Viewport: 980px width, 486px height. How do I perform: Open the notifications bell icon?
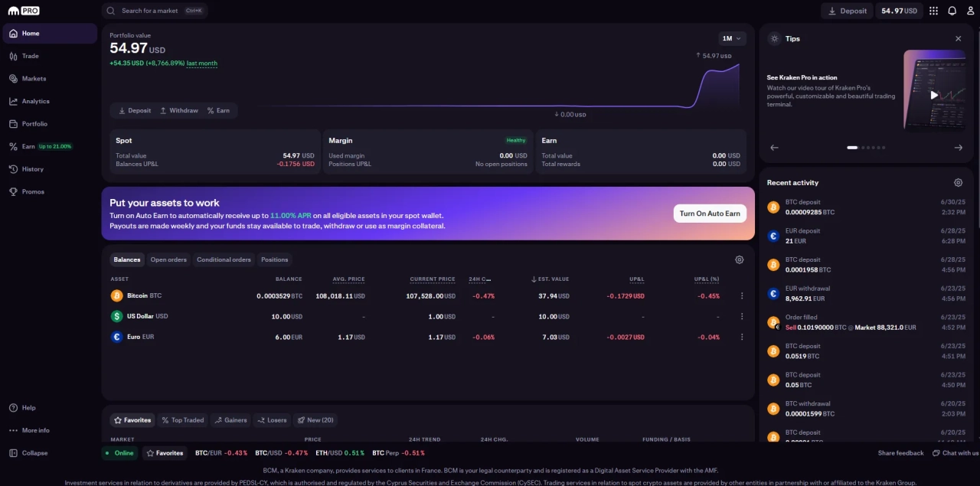tap(952, 11)
